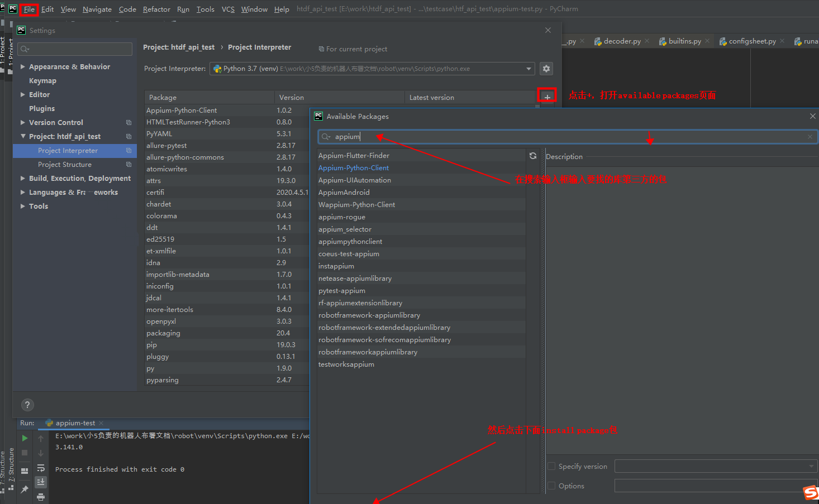Viewport: 819px width, 504px height.
Task: Click the Stop process square icon
Action: pos(25,453)
